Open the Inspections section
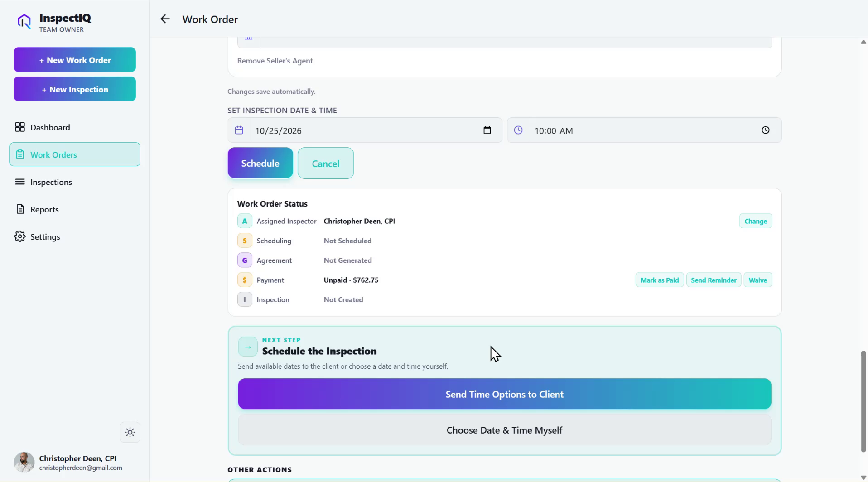Screen dimensions: 868x482 75,182
